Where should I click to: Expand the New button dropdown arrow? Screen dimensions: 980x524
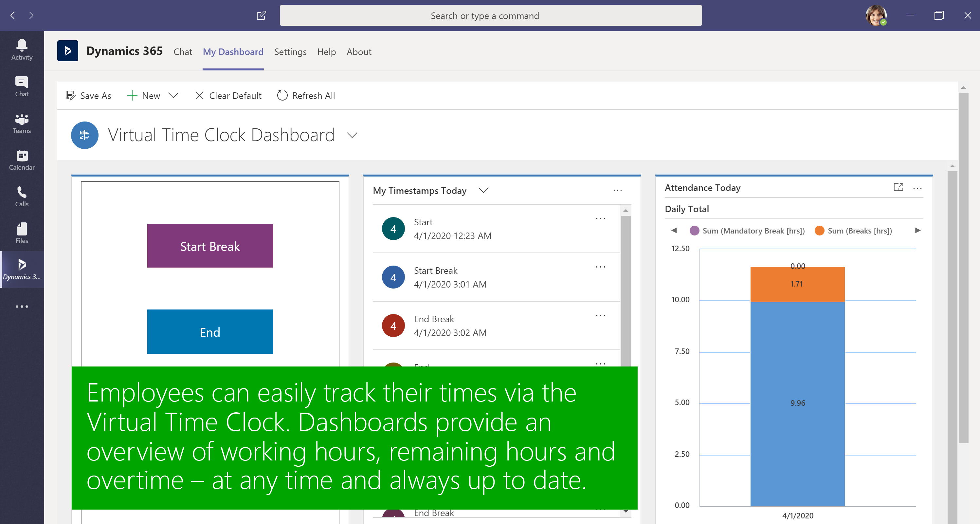click(173, 96)
